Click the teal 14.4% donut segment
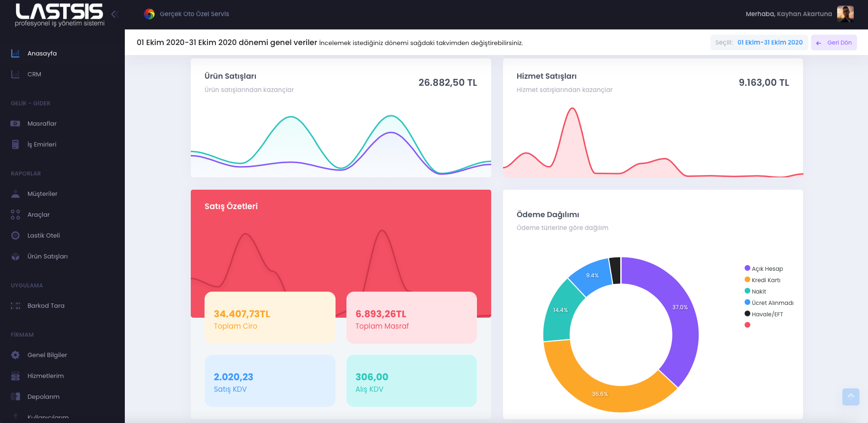Screen dimensions: 868x423 point(561,310)
